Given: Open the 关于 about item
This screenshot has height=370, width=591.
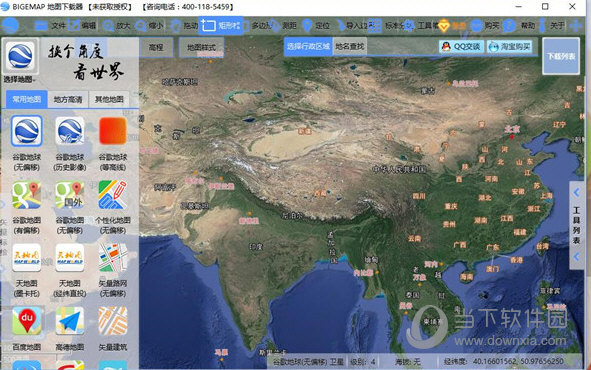Looking at the screenshot, I should 551,26.
